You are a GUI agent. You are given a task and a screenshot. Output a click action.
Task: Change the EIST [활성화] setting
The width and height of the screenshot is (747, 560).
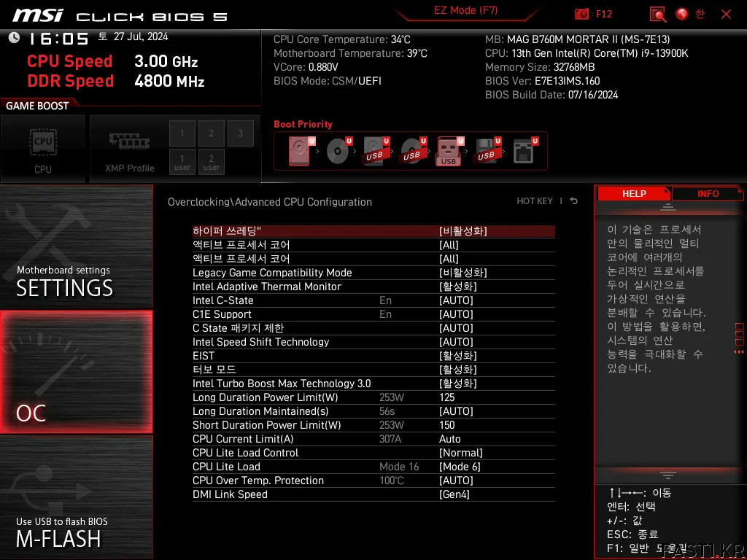tap(373, 356)
